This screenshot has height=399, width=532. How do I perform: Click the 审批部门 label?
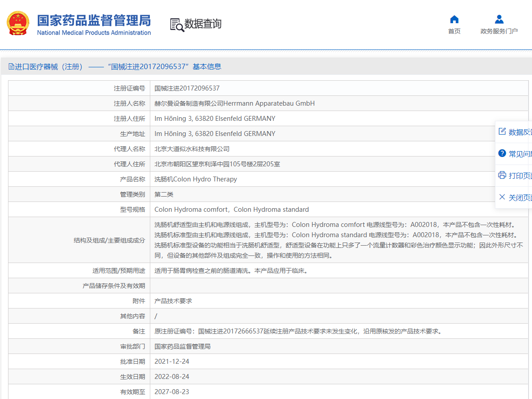click(x=132, y=346)
